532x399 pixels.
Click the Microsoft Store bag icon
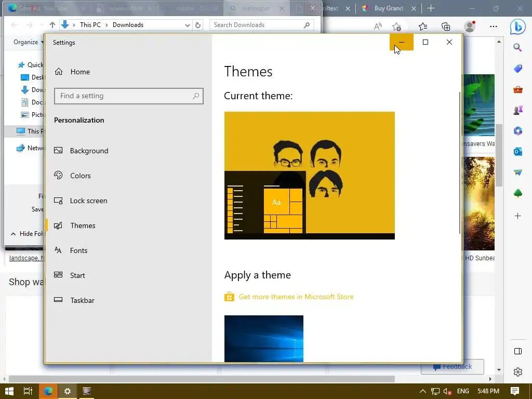[x=229, y=297]
